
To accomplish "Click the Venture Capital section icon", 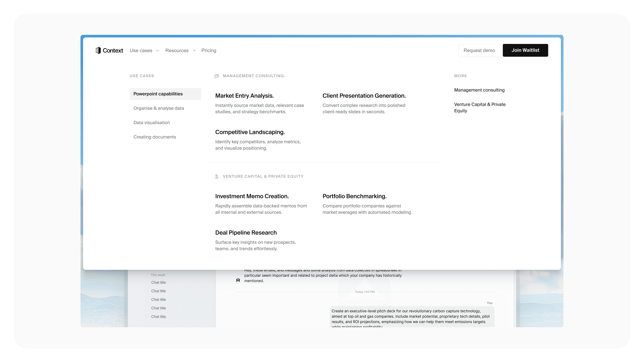I will [x=217, y=177].
